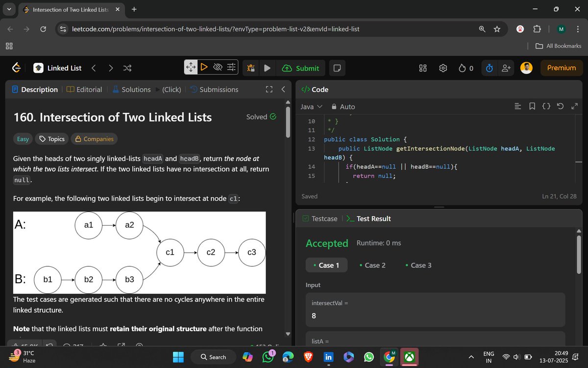Switch to the Submissions tab
Image resolution: width=588 pixels, height=368 pixels.
pos(214,89)
